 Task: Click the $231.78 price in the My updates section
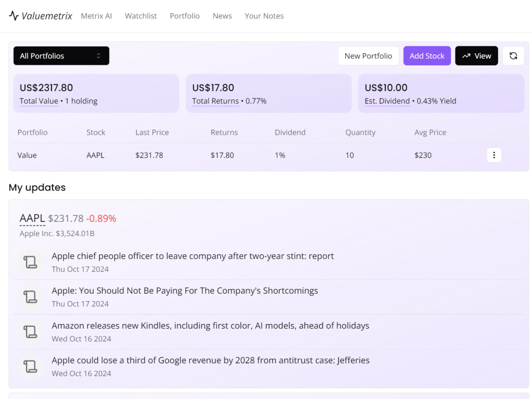coord(66,218)
